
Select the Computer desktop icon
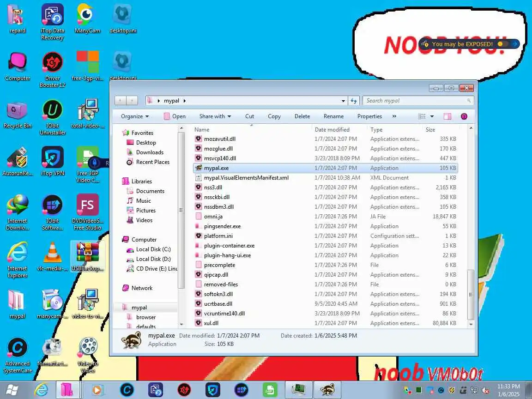(17, 66)
